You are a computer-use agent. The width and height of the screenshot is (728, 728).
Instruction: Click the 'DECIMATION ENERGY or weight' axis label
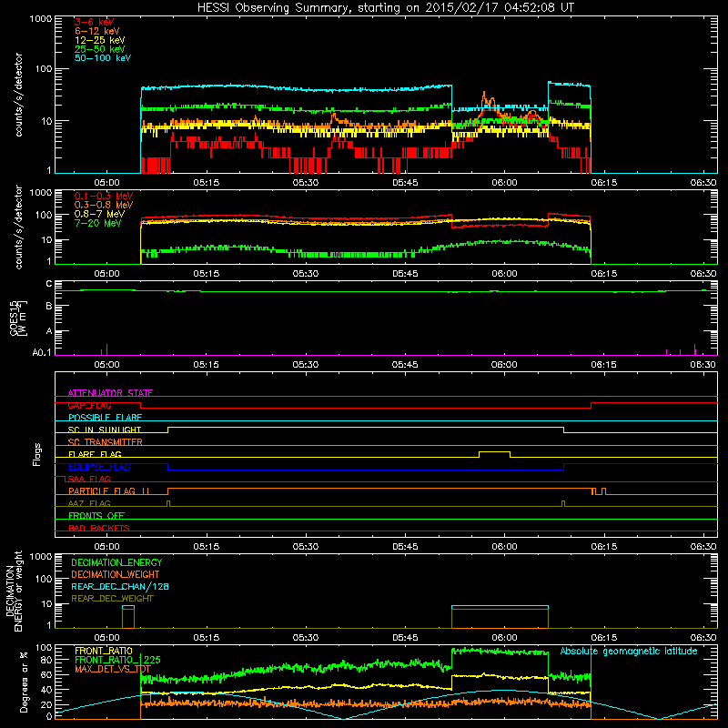pyautogui.click(x=14, y=591)
